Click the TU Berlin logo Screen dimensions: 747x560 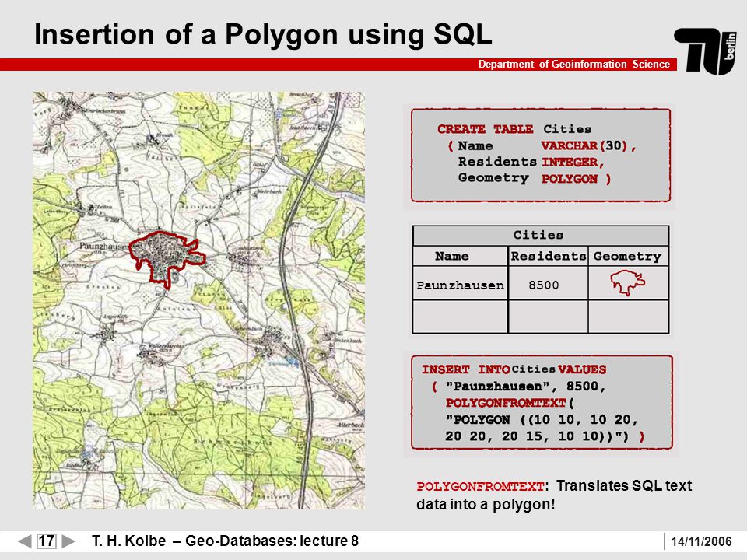pos(706,51)
